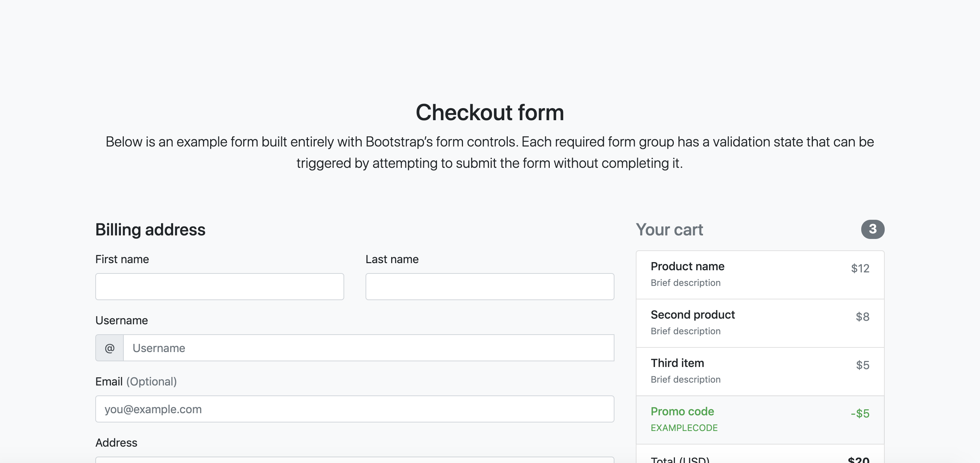Click the Username label above the field
The width and height of the screenshot is (980, 463).
[122, 320]
